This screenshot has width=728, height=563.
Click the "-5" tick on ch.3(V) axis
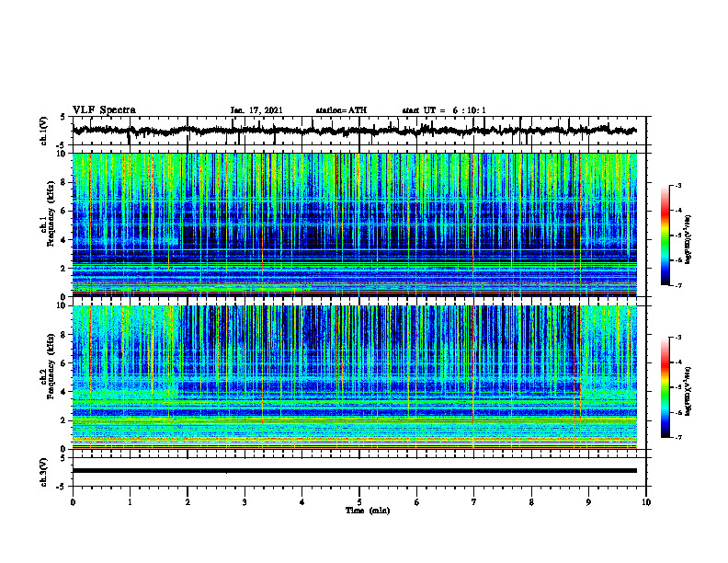coord(62,487)
